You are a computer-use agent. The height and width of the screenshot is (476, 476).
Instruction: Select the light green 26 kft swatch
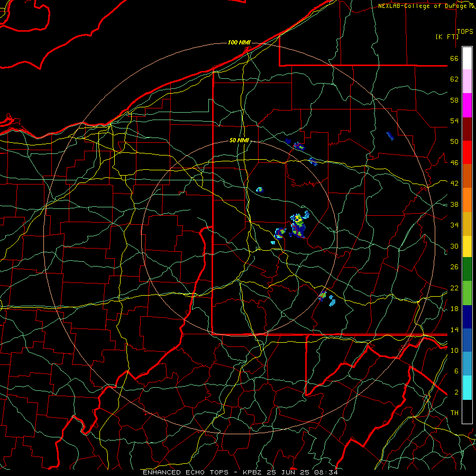467,293
